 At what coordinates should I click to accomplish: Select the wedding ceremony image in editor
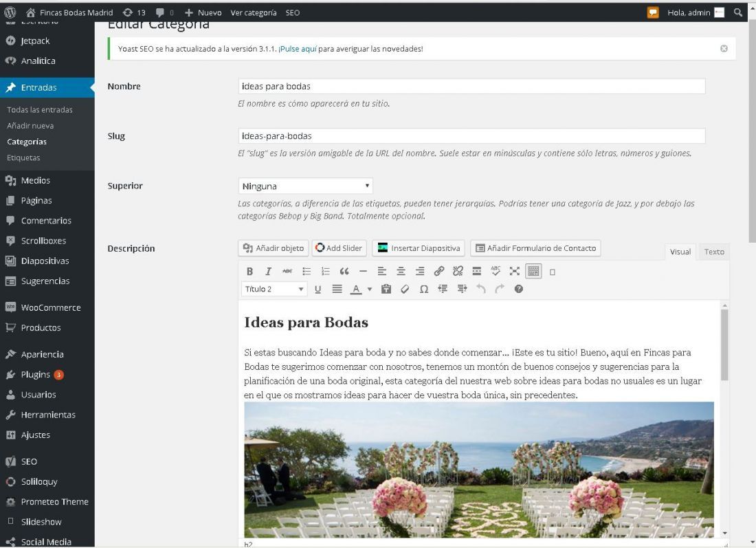pos(479,470)
